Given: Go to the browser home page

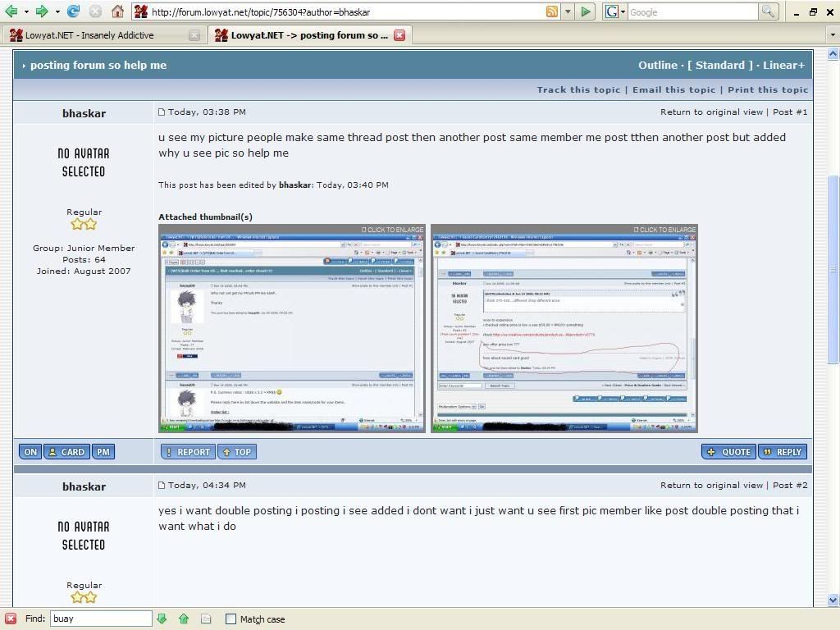Looking at the screenshot, I should point(117,11).
